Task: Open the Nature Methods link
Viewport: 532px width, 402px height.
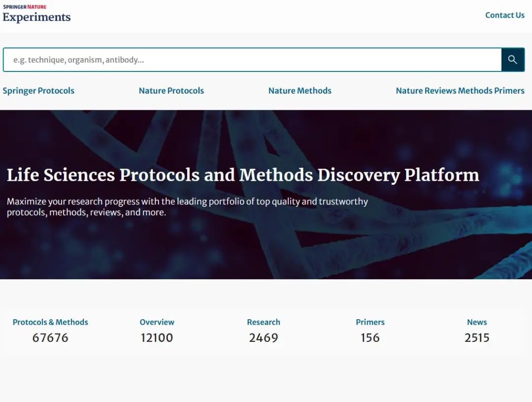Action: [300, 91]
